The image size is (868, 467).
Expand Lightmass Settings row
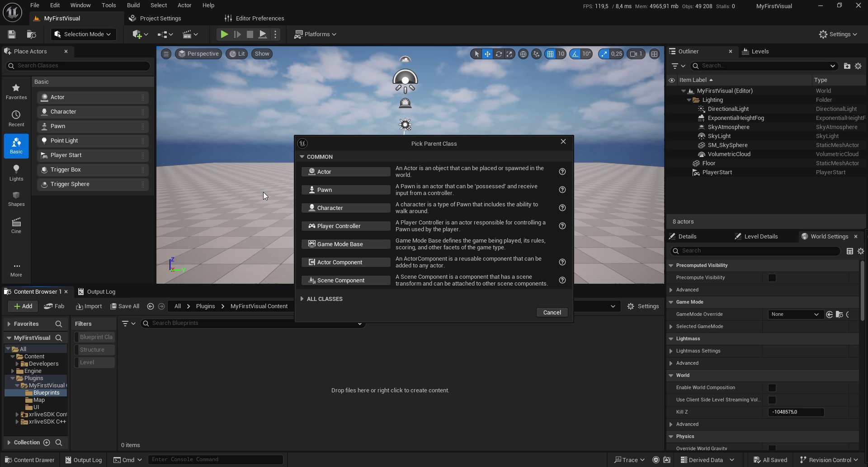click(671, 351)
